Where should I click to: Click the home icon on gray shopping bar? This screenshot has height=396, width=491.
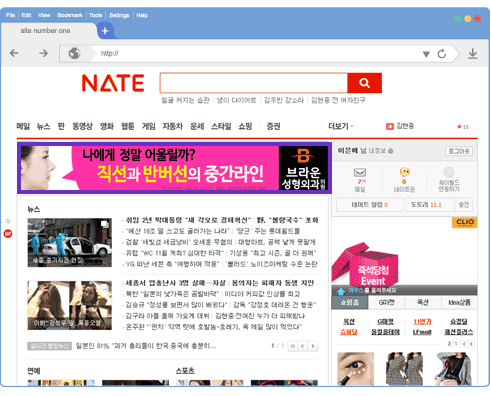341,291
